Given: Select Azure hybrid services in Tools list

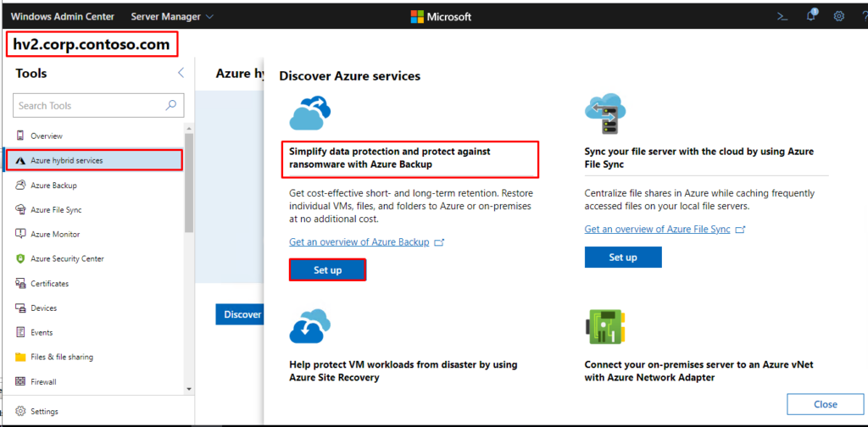Looking at the screenshot, I should (93, 160).
